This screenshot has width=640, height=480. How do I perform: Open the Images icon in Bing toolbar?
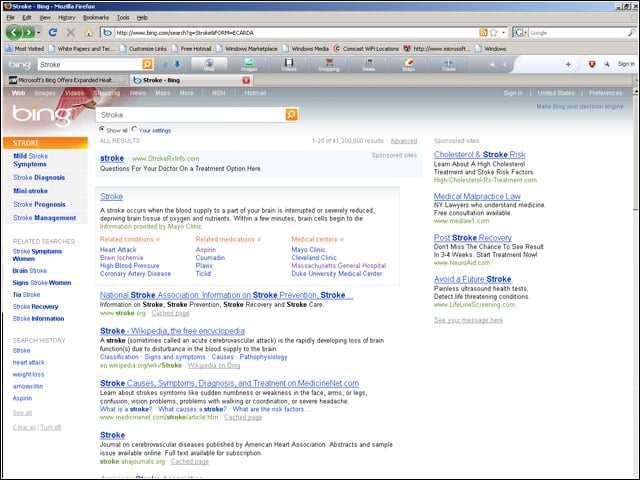coord(249,64)
